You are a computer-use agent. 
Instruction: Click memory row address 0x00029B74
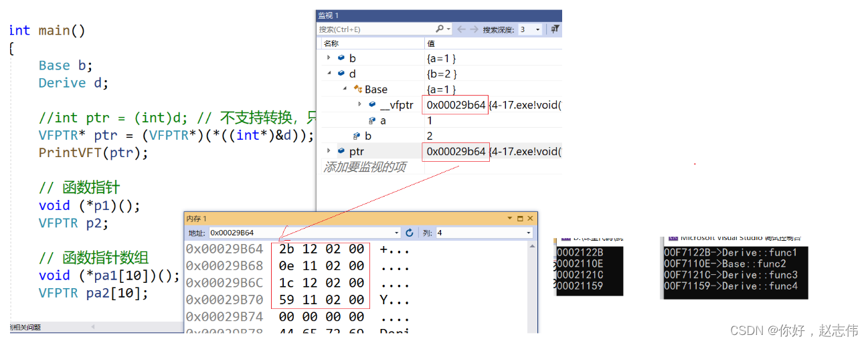[x=225, y=316]
